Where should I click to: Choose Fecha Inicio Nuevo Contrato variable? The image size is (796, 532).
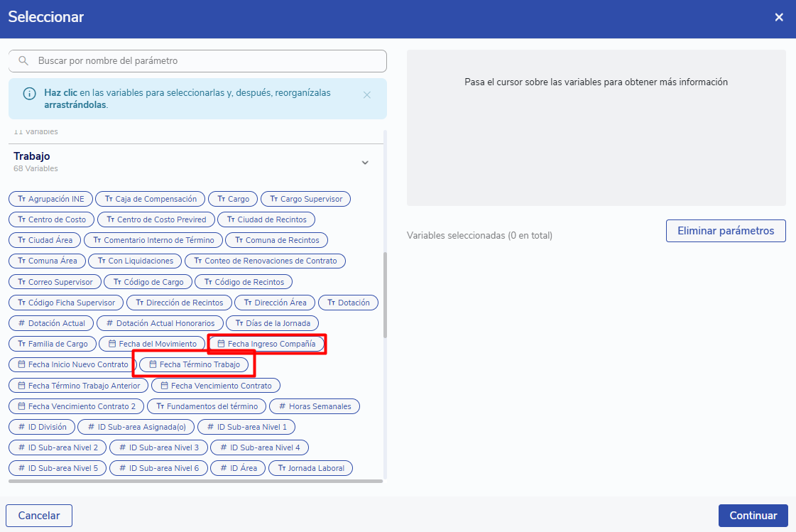[x=72, y=364]
